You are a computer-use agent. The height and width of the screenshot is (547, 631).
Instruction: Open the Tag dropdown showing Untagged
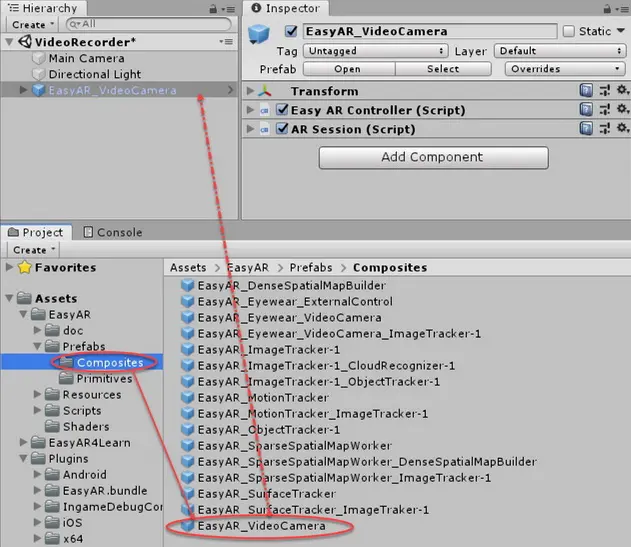pyautogui.click(x=376, y=51)
